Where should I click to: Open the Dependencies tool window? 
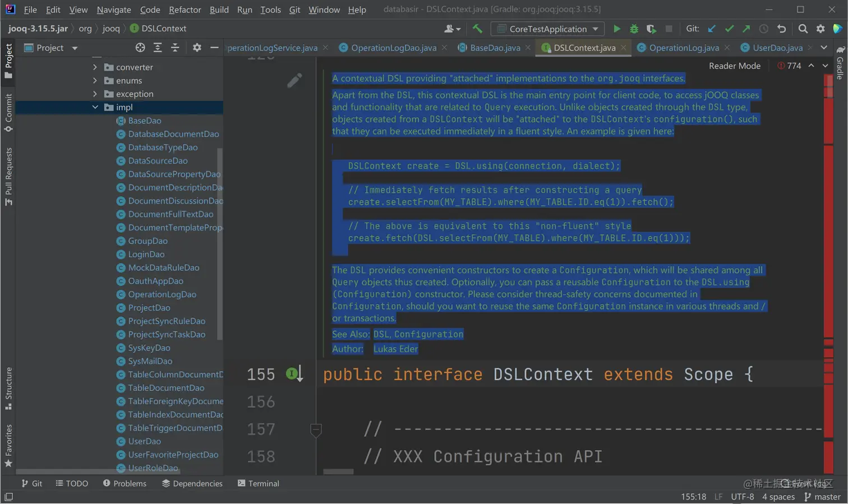[192, 483]
